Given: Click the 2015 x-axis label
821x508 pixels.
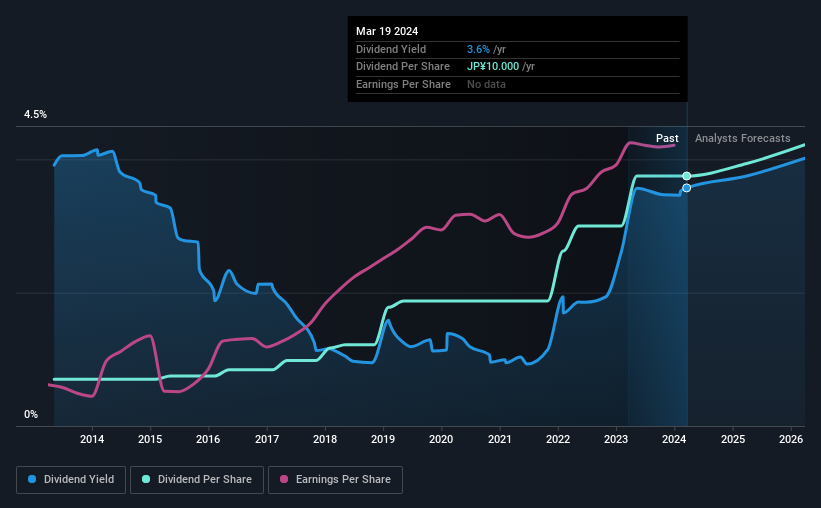Looking at the screenshot, I should 150,439.
